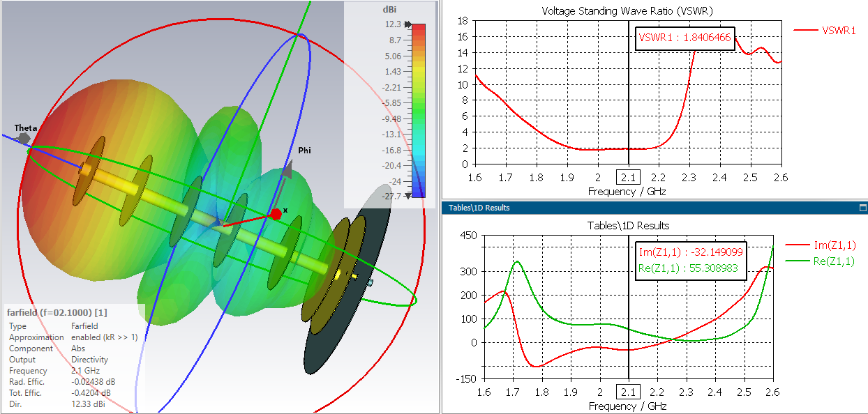Click the rainbow dBi color ramp bar
Viewport: 868px width, 414px height.
point(418,110)
